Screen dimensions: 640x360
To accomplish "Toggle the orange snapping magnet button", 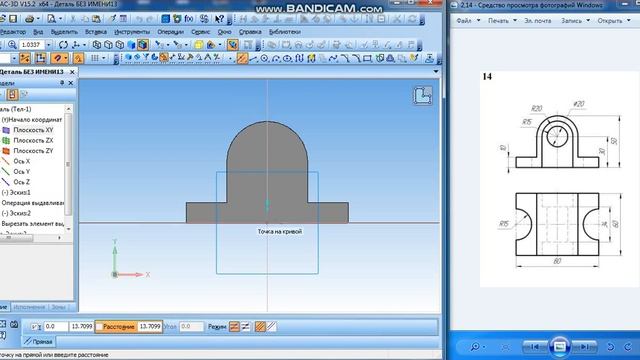I will pos(58,58).
